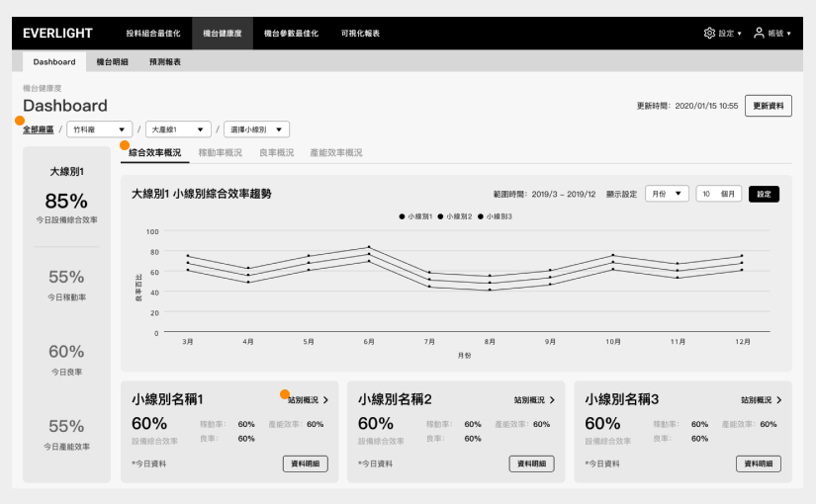Open the 月份 display setting dropdown

click(668, 194)
